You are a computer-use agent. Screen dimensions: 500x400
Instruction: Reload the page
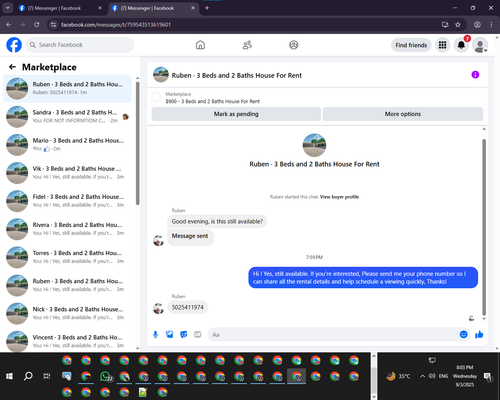point(37,25)
